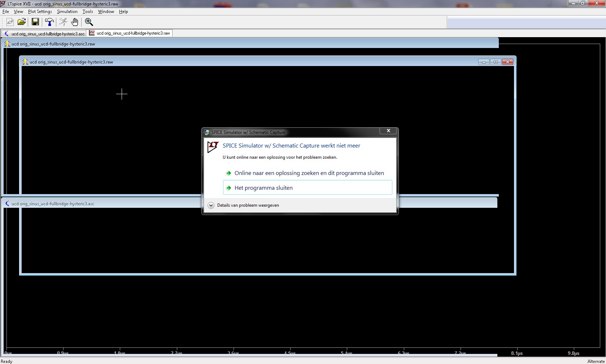Image resolution: width=606 pixels, height=364 pixels.
Task: Click the 'Alternate' status bar text
Action: (596, 361)
